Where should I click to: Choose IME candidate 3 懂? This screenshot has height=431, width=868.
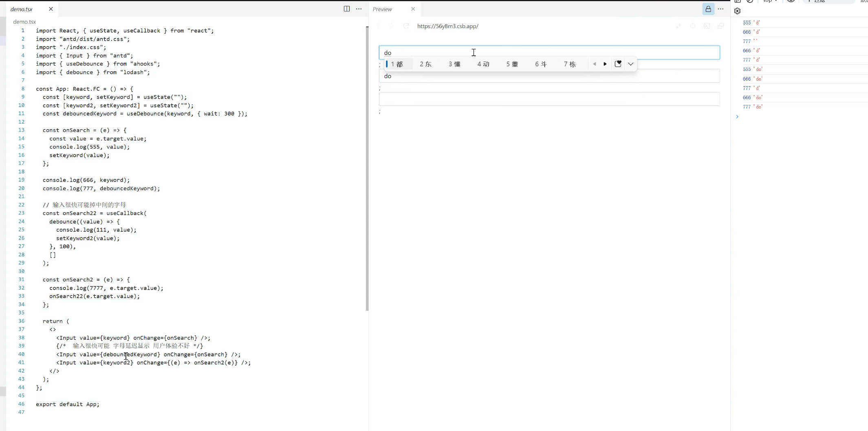click(455, 64)
